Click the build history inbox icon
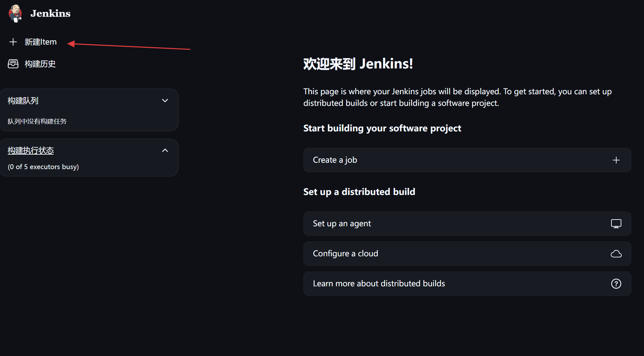Viewport: 644px width, 356px height. [x=13, y=64]
